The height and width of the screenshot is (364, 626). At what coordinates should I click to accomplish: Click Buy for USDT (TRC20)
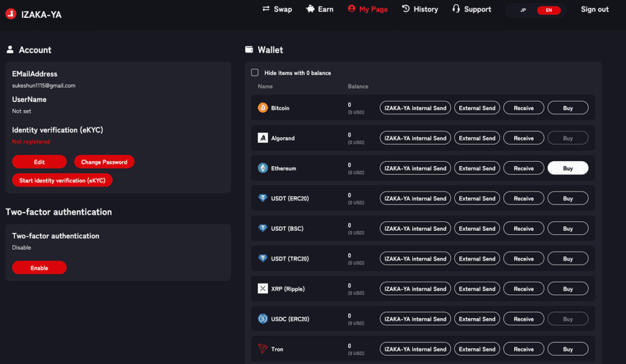tap(568, 258)
